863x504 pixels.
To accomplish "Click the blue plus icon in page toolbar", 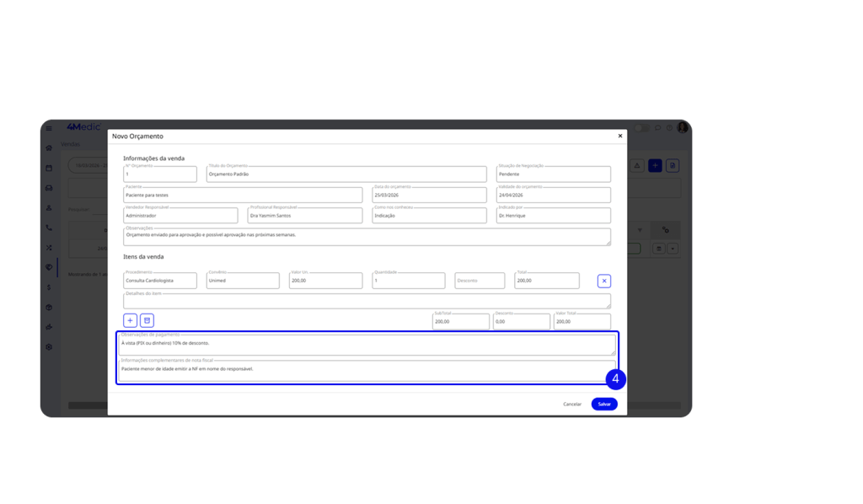I will pyautogui.click(x=655, y=165).
